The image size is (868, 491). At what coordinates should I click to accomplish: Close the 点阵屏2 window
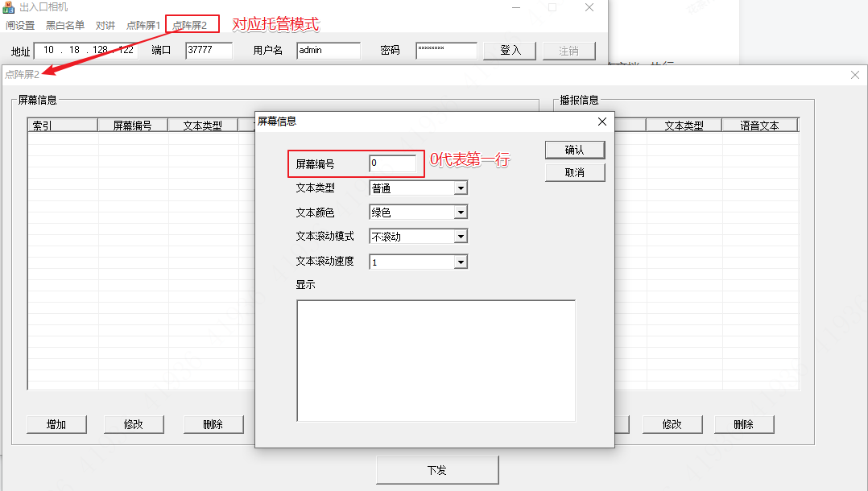tap(855, 75)
